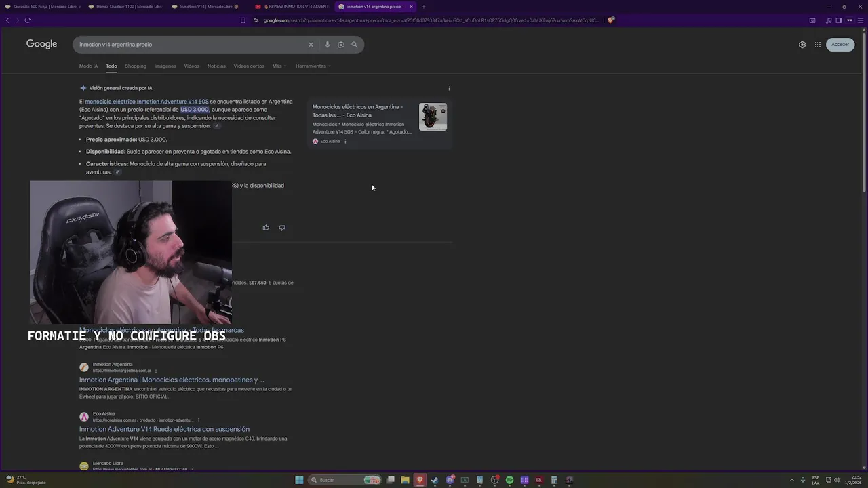Open the clock showing 20:52
Image resolution: width=868 pixels, height=488 pixels.
pyautogui.click(x=853, y=480)
